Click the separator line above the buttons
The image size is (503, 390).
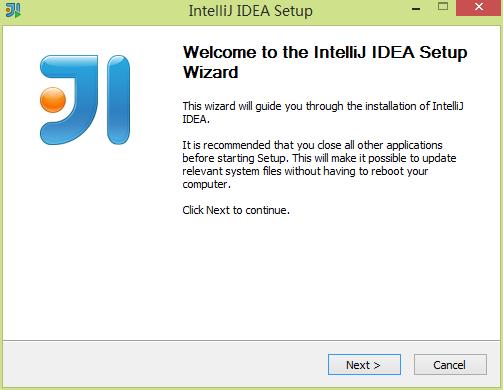pyautogui.click(x=251, y=340)
